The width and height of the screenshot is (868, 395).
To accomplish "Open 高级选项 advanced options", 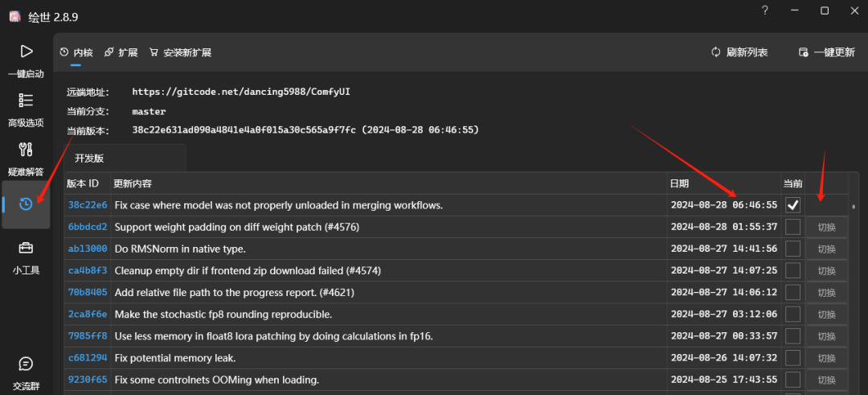I will click(26, 110).
